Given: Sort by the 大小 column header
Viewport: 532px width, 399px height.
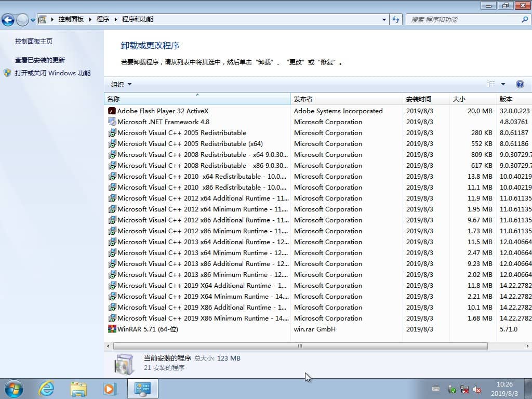Looking at the screenshot, I should 473,99.
